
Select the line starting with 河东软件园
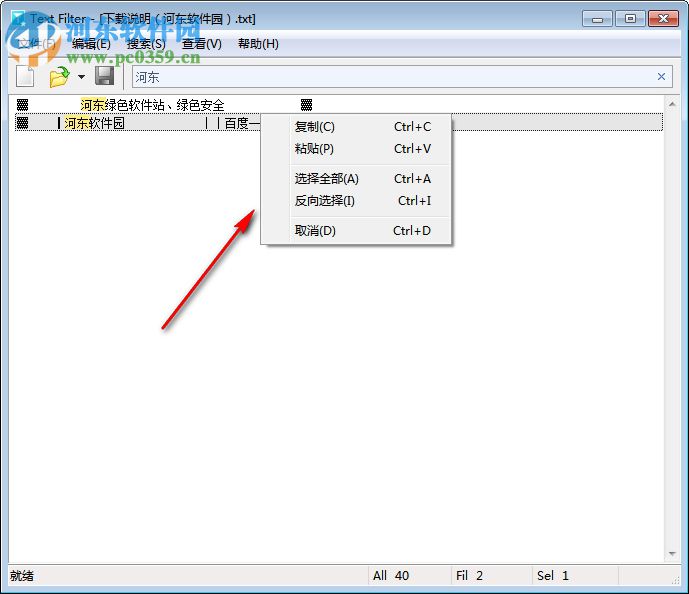tap(339, 123)
